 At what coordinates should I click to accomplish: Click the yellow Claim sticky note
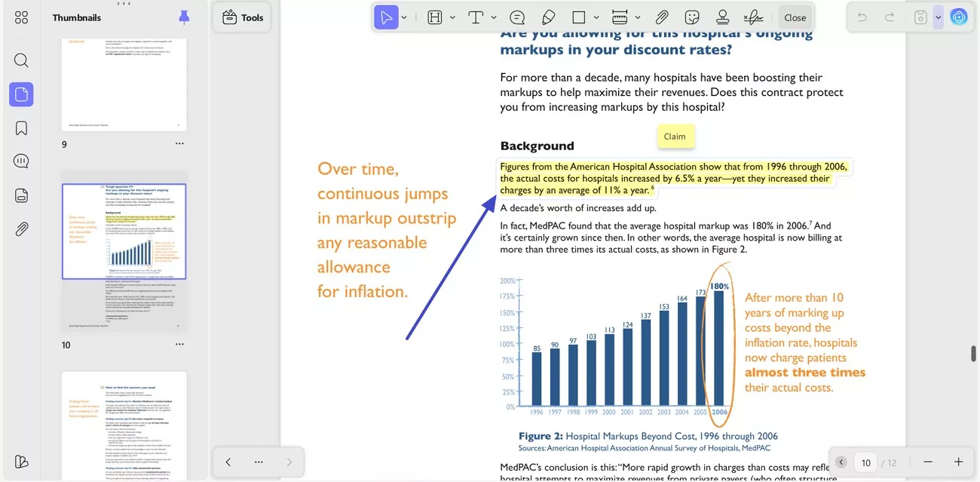[675, 137]
